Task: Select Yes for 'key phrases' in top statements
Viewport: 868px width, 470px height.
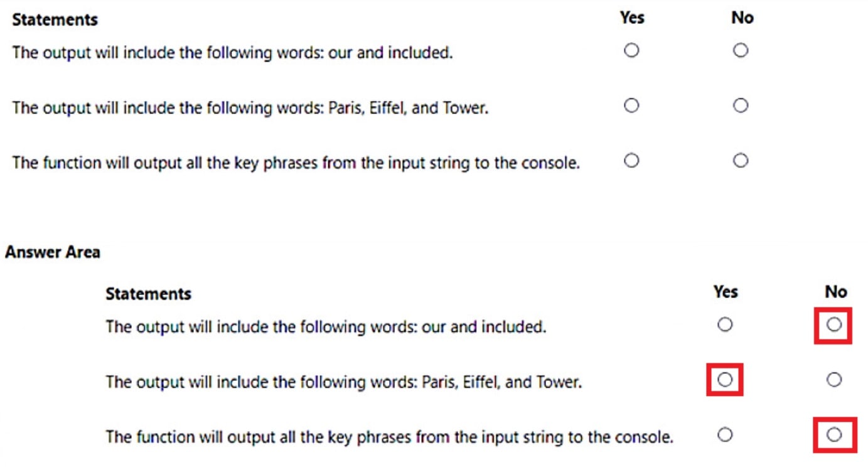Action: click(x=631, y=161)
